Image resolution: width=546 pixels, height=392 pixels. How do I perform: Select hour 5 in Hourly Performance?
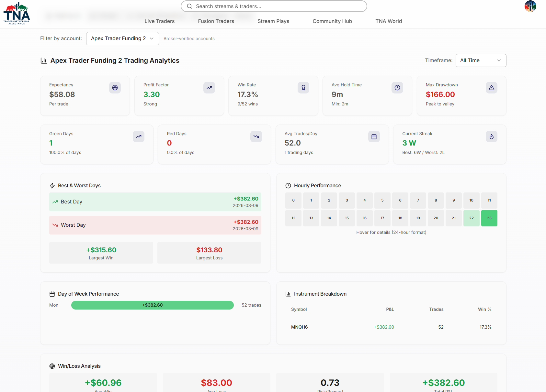pos(382,201)
